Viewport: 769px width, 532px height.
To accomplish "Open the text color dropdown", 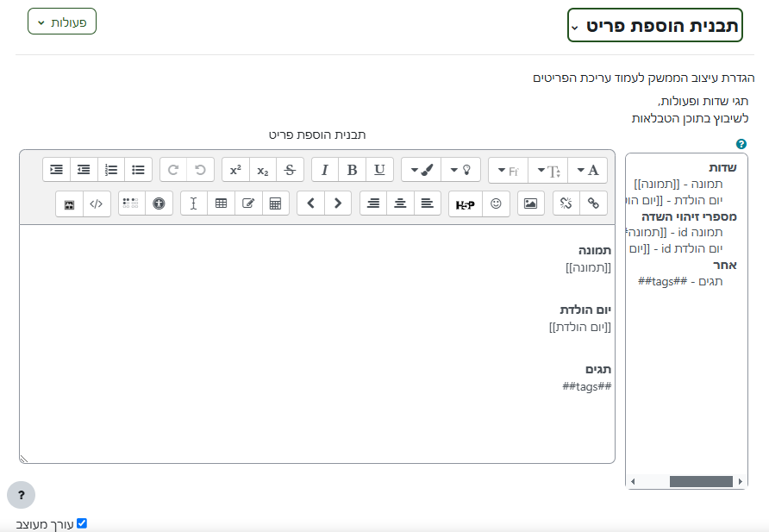I will coord(588,170).
